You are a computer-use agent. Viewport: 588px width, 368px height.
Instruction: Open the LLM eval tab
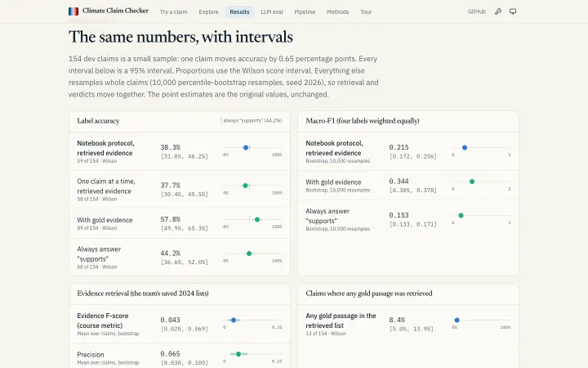(x=272, y=12)
